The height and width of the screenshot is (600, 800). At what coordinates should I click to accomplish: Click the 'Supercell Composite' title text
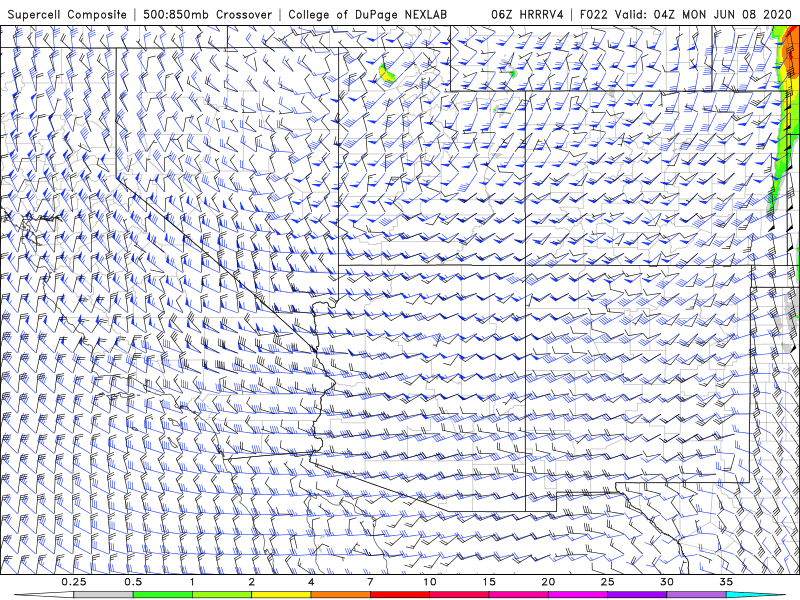[x=67, y=14]
